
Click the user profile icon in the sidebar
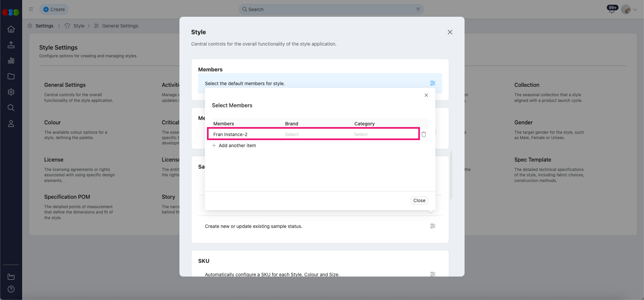pos(11,124)
